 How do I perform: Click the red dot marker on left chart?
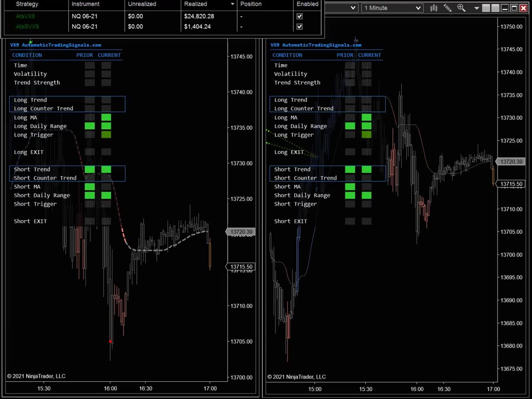tap(110, 341)
